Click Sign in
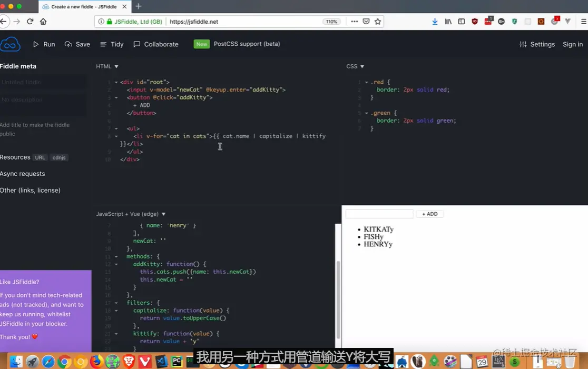588x369 pixels. coord(573,44)
